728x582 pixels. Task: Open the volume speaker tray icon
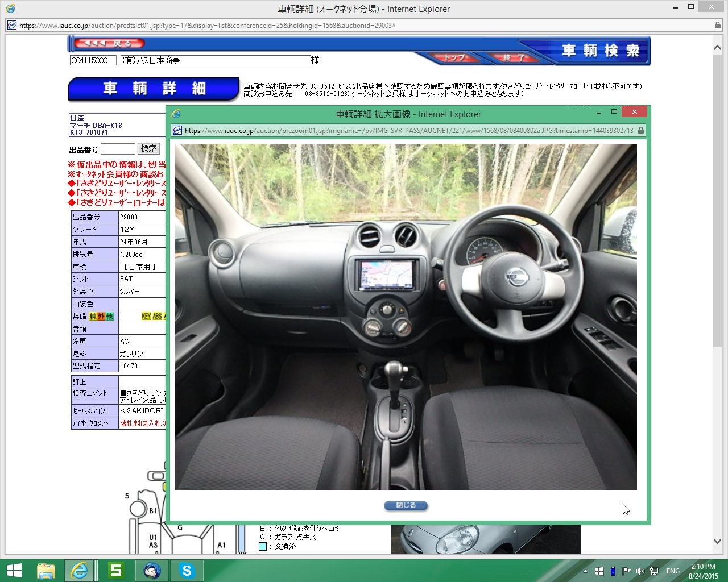640,571
